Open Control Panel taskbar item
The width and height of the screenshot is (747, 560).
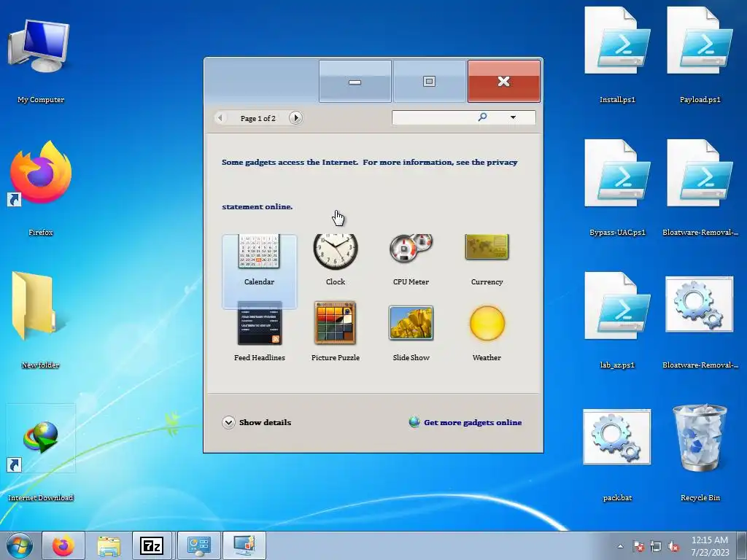tap(199, 545)
